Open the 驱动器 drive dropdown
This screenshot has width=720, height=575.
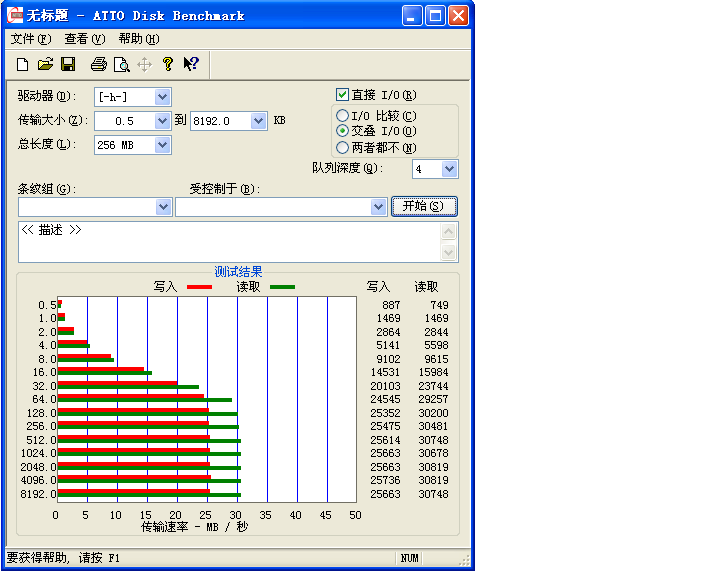click(163, 97)
